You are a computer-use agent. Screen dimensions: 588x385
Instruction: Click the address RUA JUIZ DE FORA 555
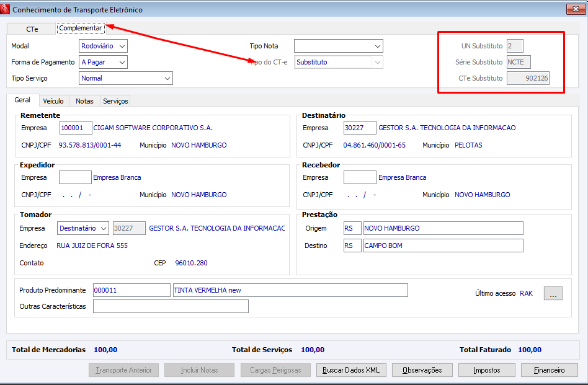pos(92,246)
